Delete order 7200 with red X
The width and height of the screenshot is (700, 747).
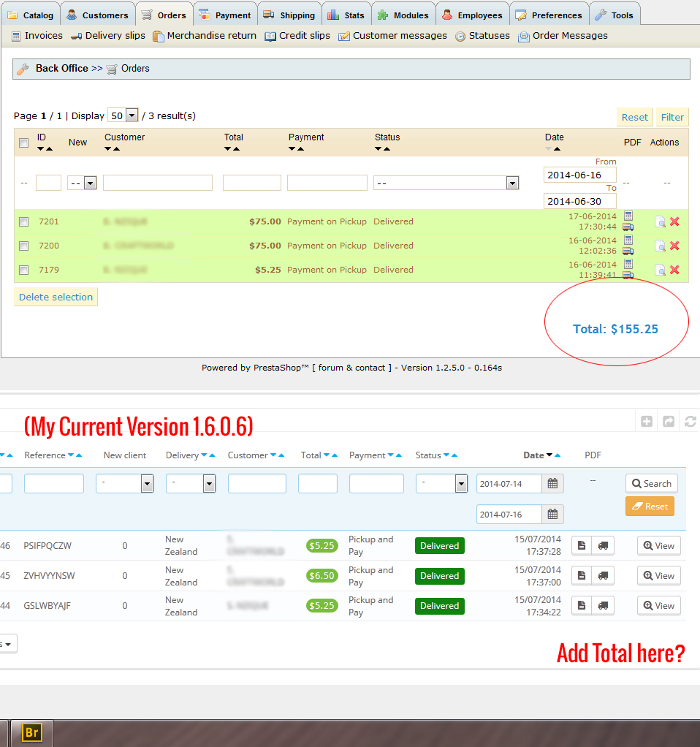pyautogui.click(x=674, y=246)
